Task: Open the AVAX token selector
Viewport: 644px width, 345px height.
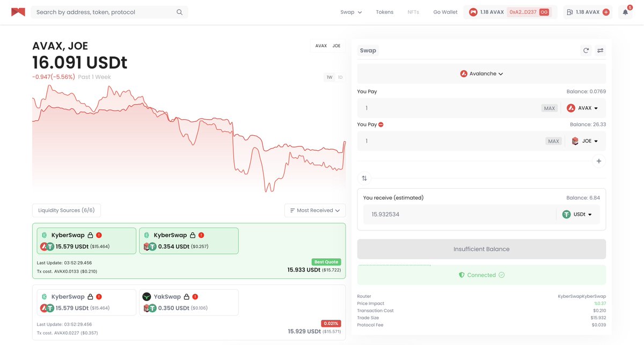Action: [x=582, y=108]
